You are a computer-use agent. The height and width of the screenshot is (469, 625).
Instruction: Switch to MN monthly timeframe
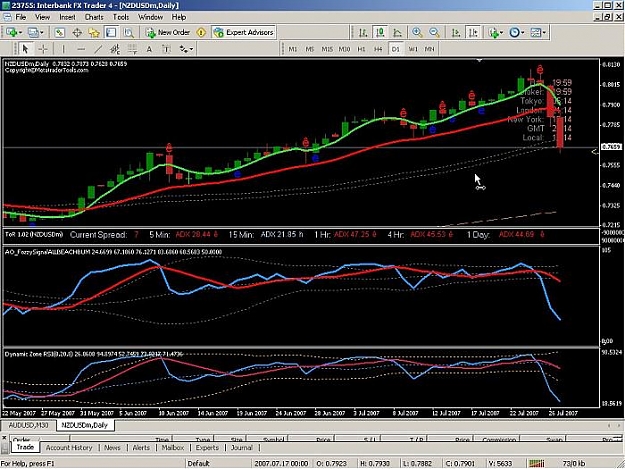pyautogui.click(x=429, y=49)
